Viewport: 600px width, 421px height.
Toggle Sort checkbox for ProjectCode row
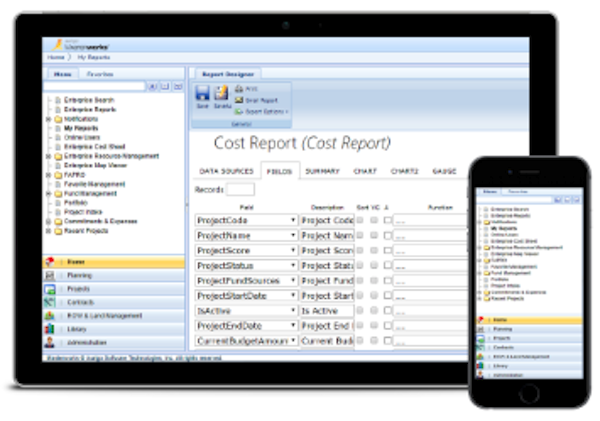362,221
